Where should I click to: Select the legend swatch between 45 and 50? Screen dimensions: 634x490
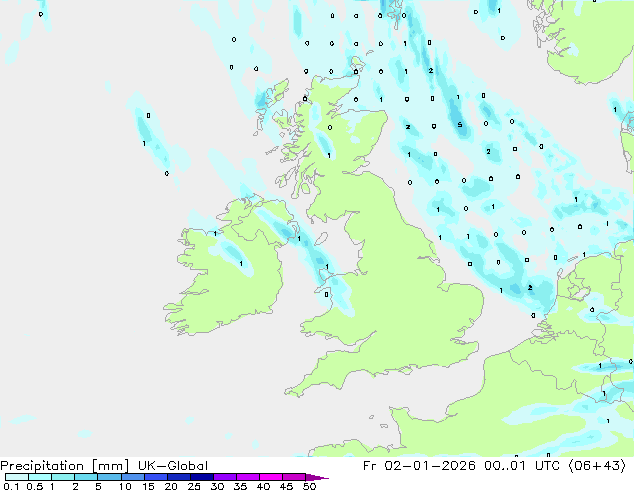tap(294, 477)
